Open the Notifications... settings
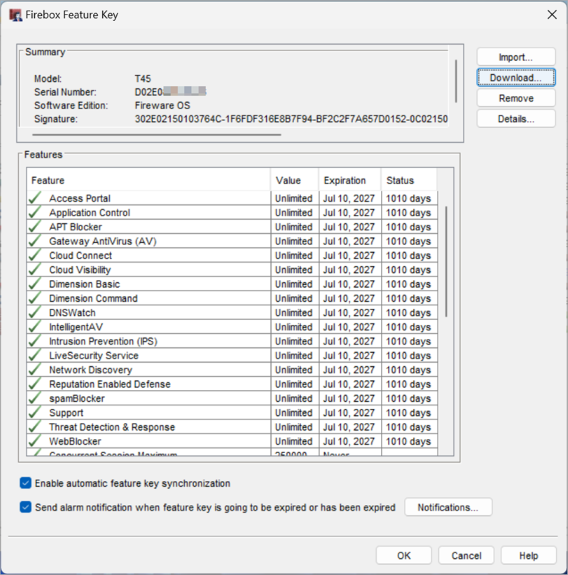Viewport: 568px width, 575px height. [448, 507]
